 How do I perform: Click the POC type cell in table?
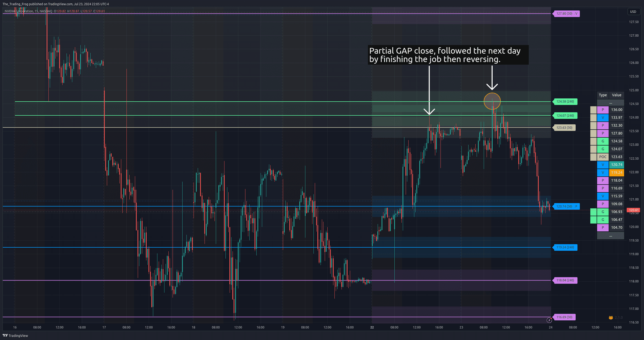603,157
